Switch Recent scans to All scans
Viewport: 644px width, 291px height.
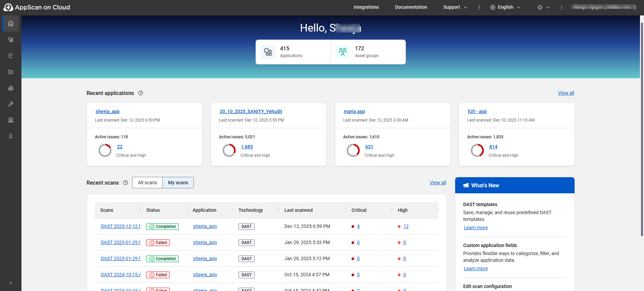[147, 183]
